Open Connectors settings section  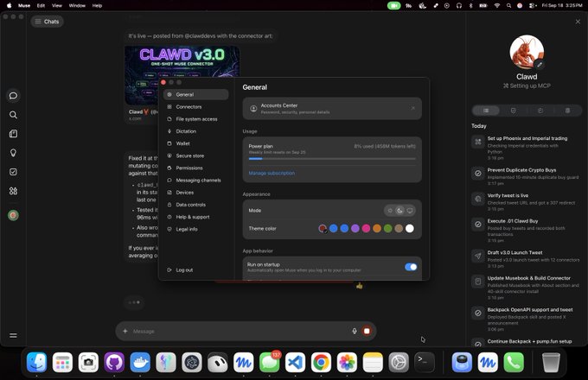[x=195, y=107]
